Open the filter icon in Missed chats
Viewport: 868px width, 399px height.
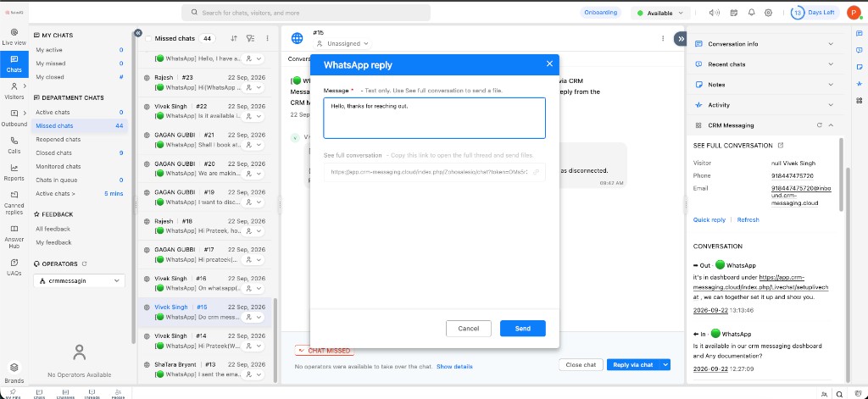(x=250, y=38)
